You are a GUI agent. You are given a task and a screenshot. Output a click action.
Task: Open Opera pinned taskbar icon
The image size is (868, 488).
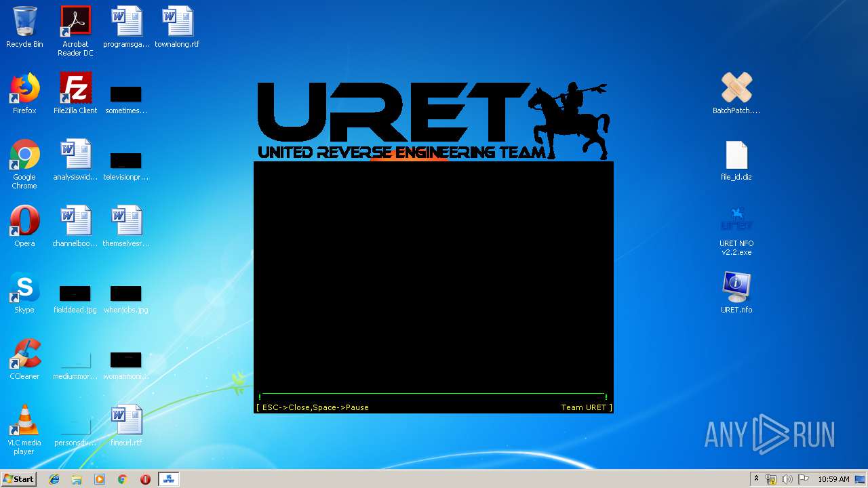145,479
